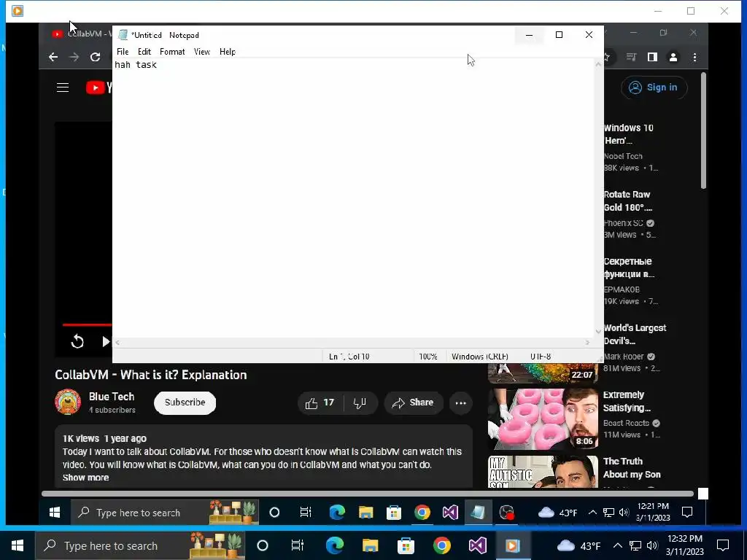
Task: Click the horizontal scrollbar below browser
Action: [x=368, y=494]
